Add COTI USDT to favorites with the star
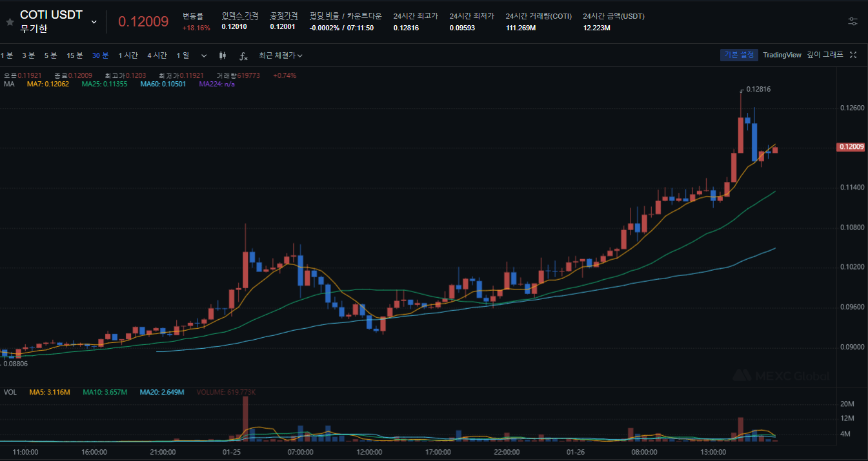 [x=10, y=21]
